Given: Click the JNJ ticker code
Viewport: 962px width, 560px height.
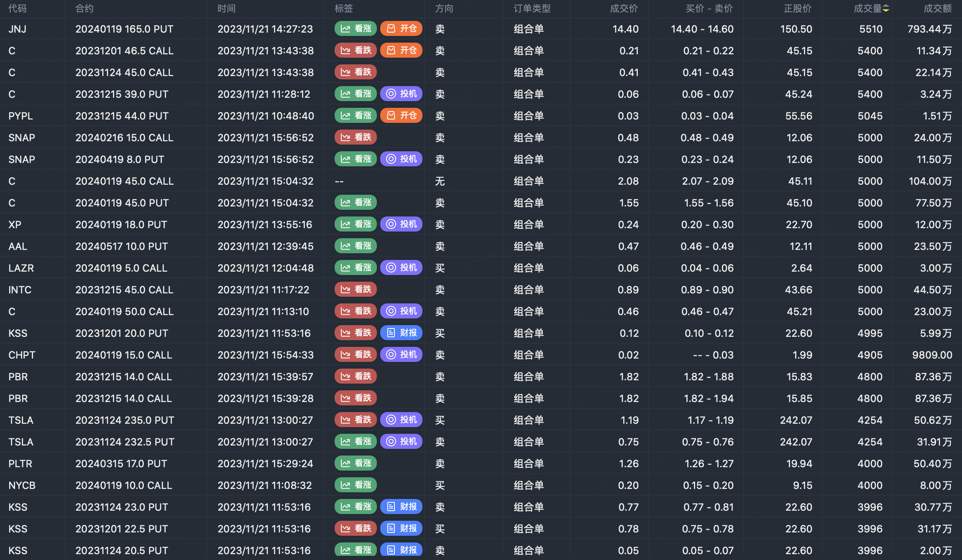Looking at the screenshot, I should (x=18, y=29).
